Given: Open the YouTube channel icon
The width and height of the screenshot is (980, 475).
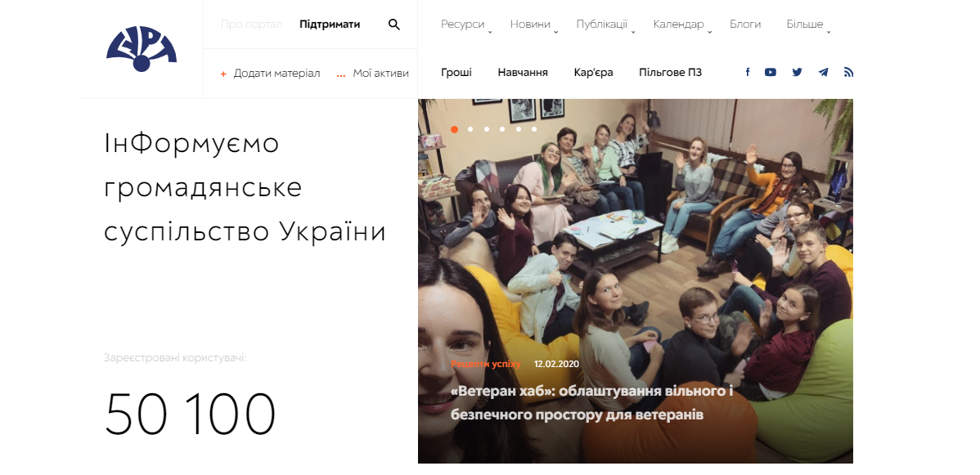Looking at the screenshot, I should [x=770, y=72].
